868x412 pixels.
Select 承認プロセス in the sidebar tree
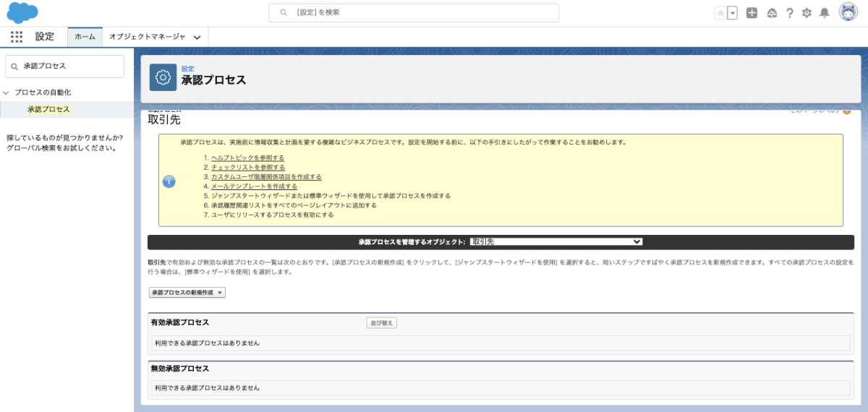tap(48, 109)
